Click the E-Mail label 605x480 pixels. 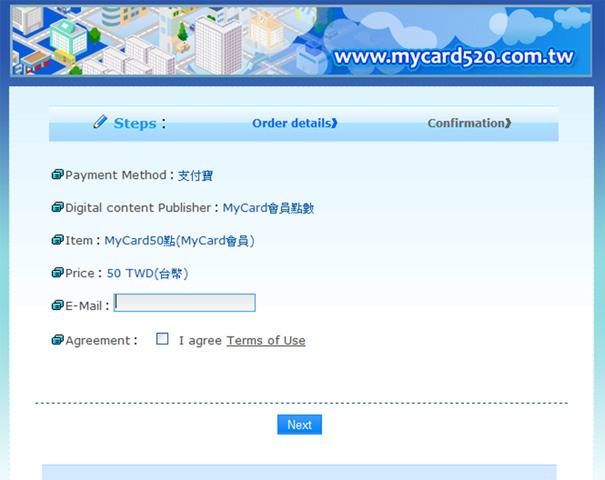pyautogui.click(x=84, y=306)
